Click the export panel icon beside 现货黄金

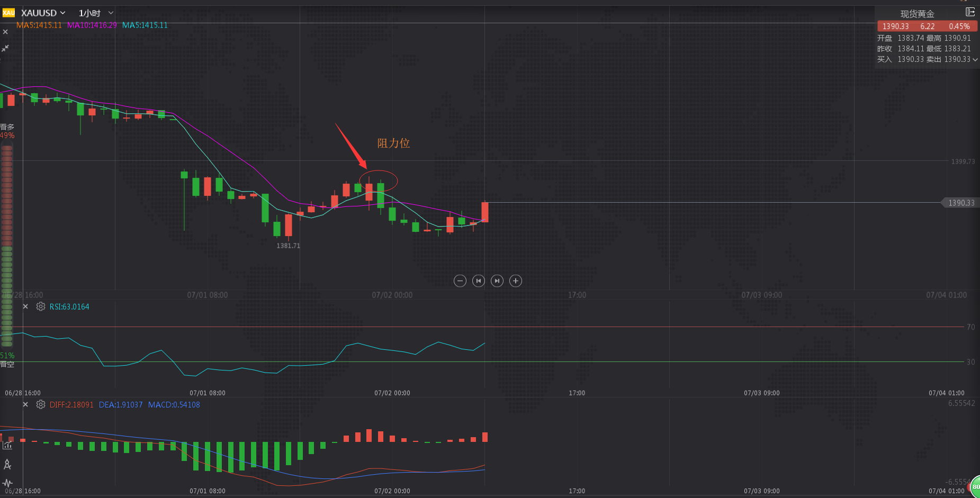click(x=970, y=12)
